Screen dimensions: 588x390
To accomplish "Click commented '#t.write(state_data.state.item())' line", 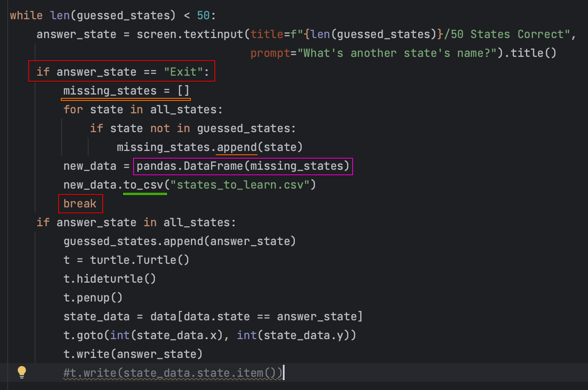I will [x=173, y=373].
